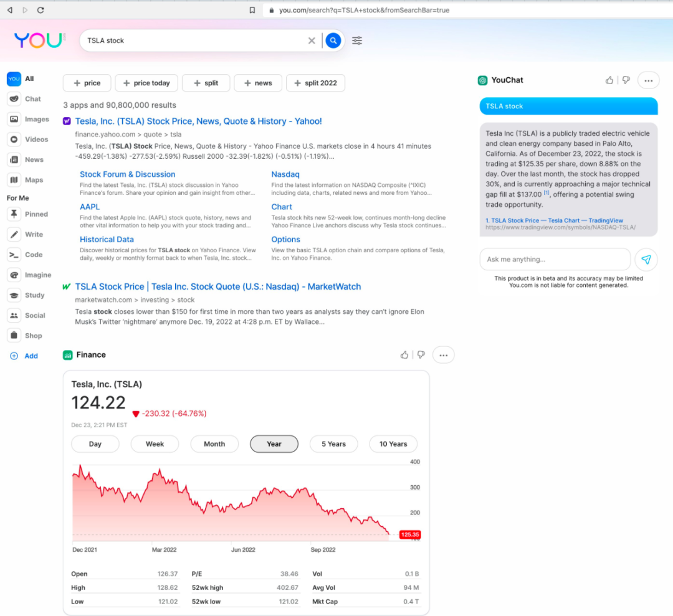This screenshot has width=673, height=616.
Task: Select the All tab in sidebar
Action: point(21,78)
